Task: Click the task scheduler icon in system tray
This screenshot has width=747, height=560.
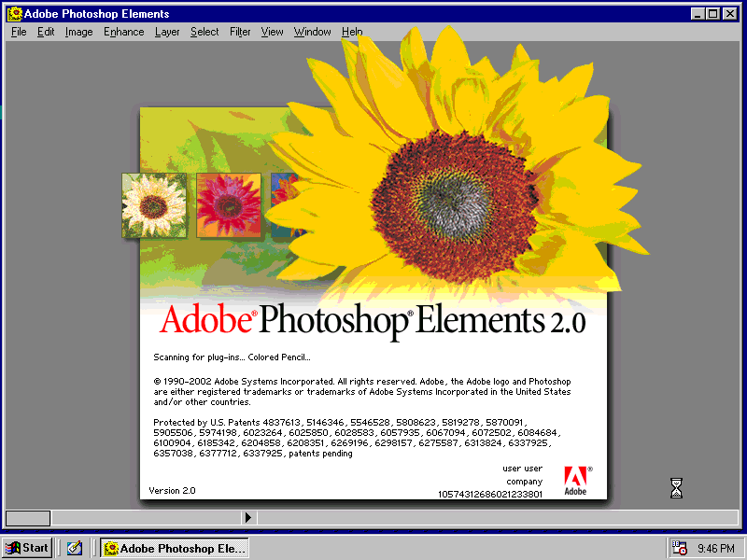Action: click(679, 548)
